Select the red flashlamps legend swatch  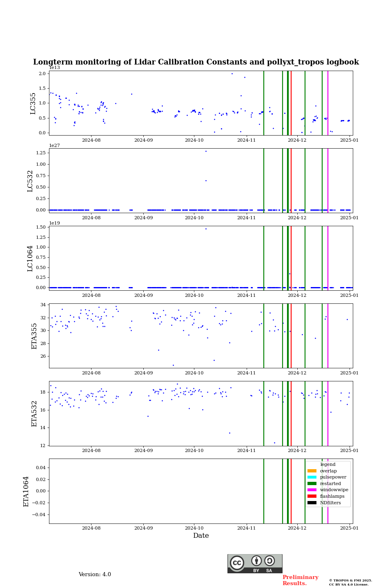click(312, 496)
